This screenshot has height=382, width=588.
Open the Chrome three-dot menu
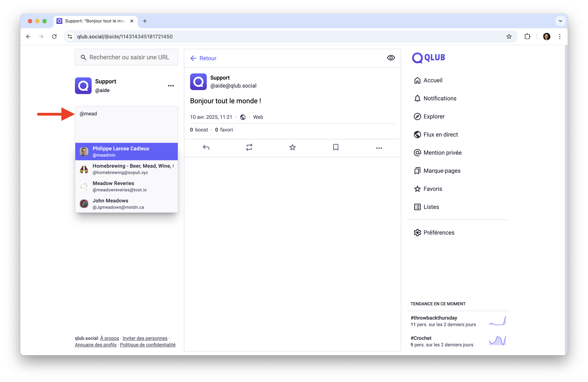click(560, 37)
